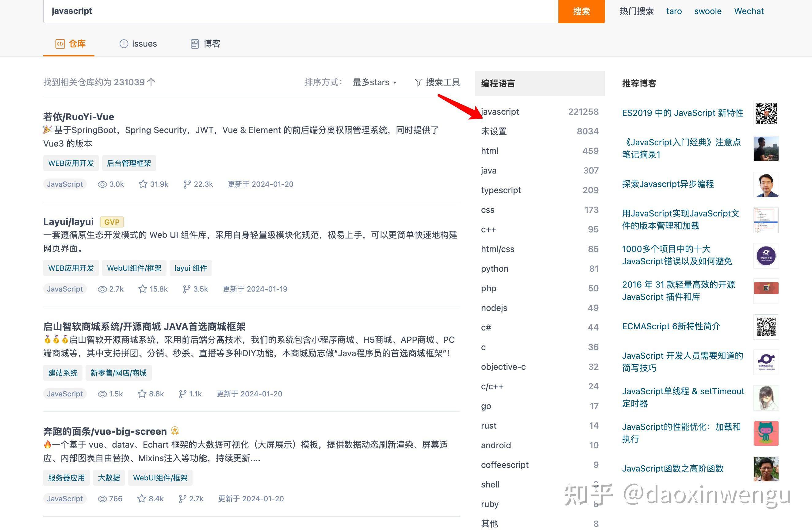Click 启山智软 fork icon showing 1.1k

(182, 394)
